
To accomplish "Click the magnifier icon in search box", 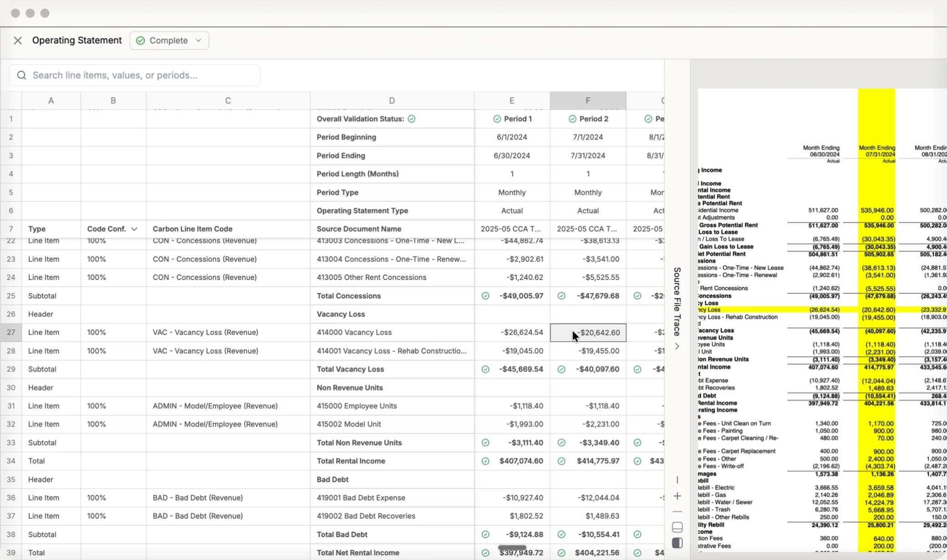I will (x=21, y=75).
